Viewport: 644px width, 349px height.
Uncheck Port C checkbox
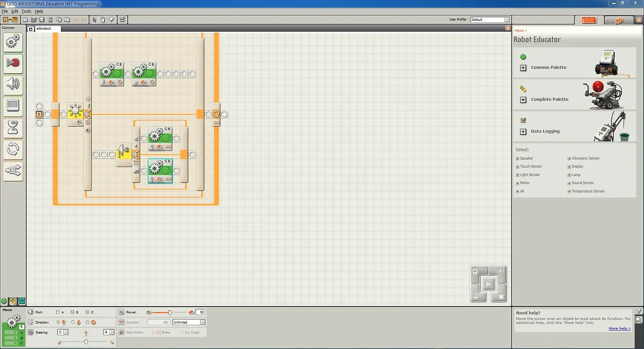(88, 312)
